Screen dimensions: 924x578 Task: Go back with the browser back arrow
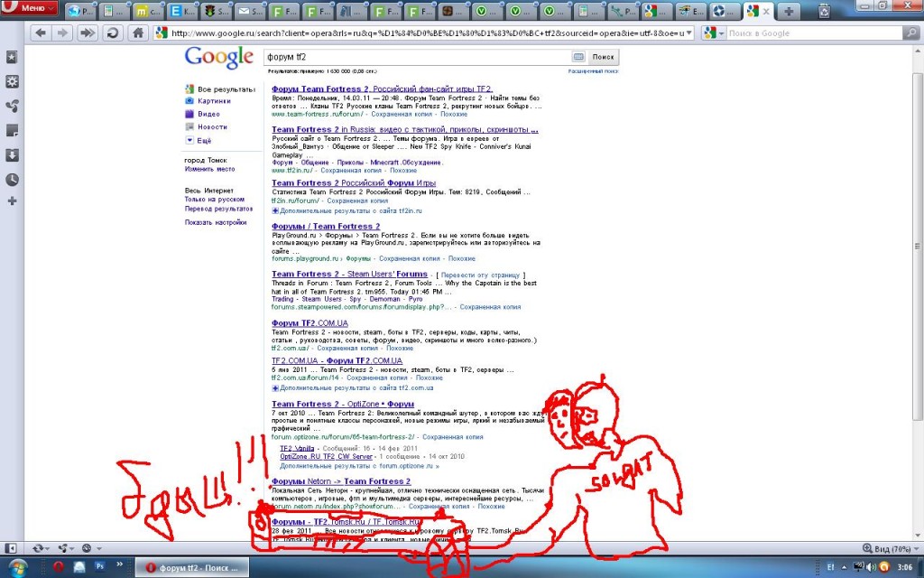coord(40,33)
